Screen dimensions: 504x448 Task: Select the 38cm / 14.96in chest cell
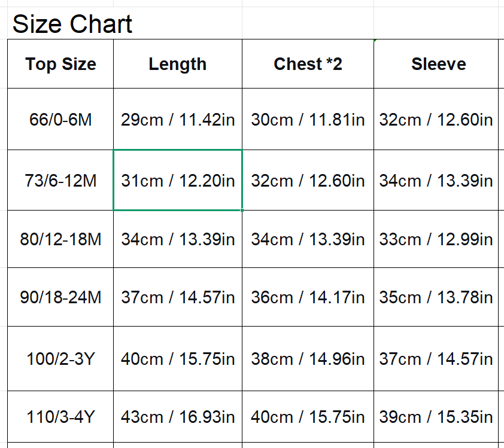click(308, 359)
